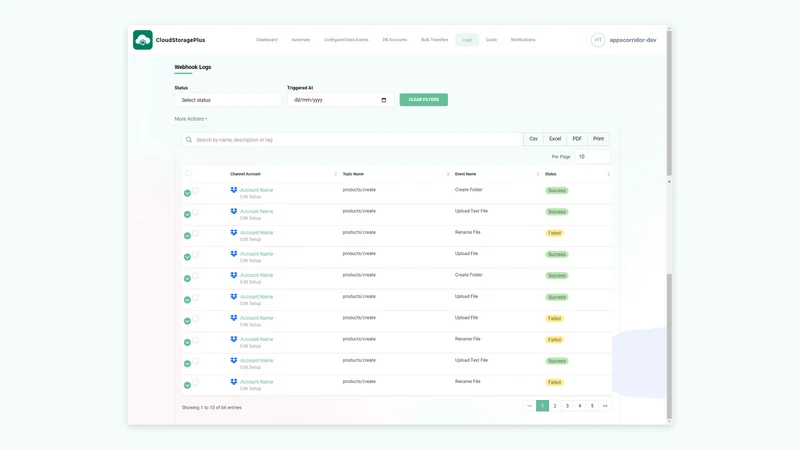The image size is (800, 450).
Task: Jump to page 4
Action: [580, 406]
